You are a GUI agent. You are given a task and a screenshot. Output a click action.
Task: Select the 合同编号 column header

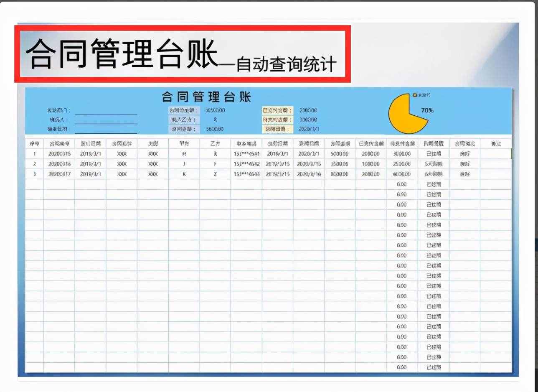click(x=59, y=143)
